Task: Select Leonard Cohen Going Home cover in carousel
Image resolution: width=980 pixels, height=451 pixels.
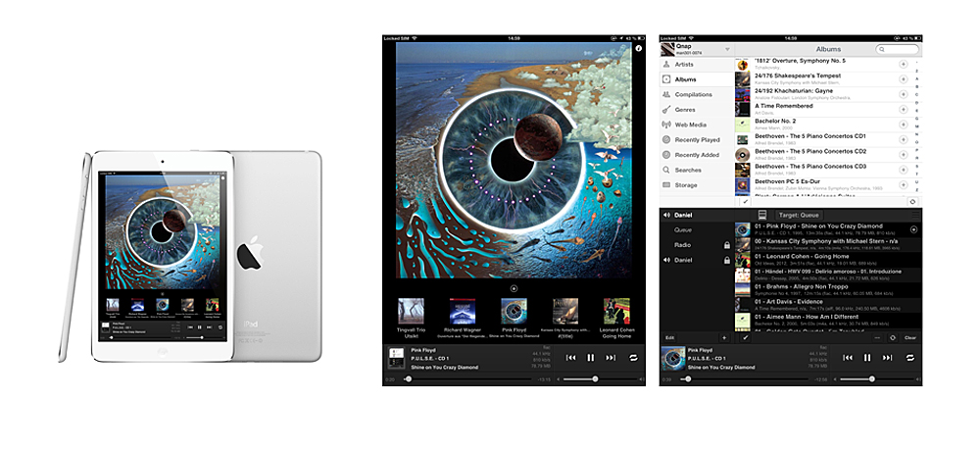Action: (x=616, y=312)
